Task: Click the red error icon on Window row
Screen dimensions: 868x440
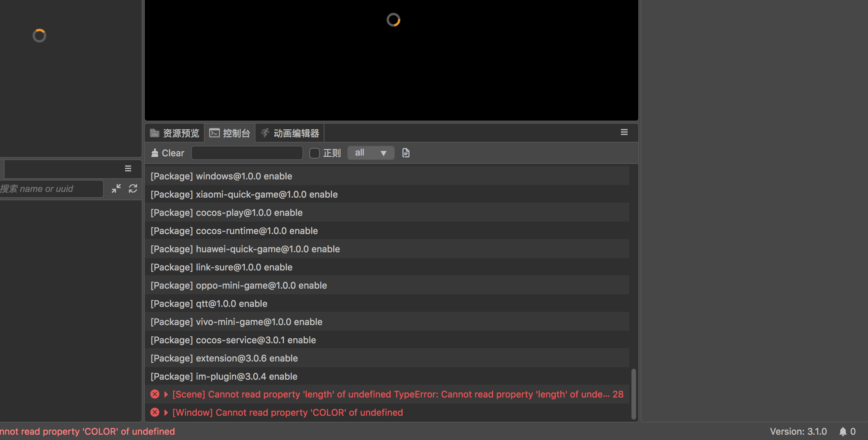Action: point(155,412)
